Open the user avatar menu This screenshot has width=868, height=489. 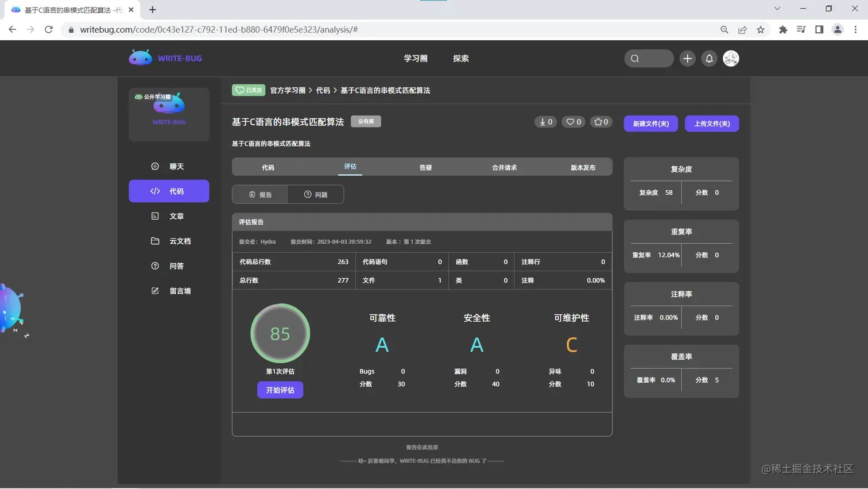[731, 58]
